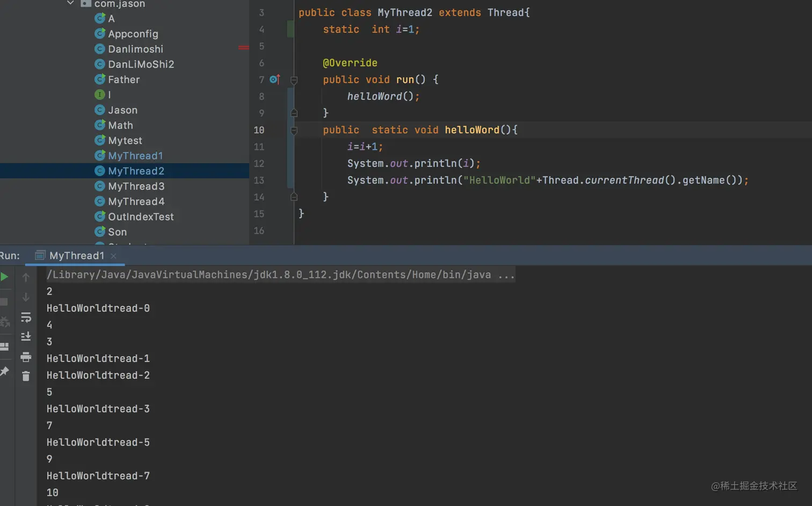Click the "System.out.println(i);" statement
The width and height of the screenshot is (812, 506).
point(414,163)
